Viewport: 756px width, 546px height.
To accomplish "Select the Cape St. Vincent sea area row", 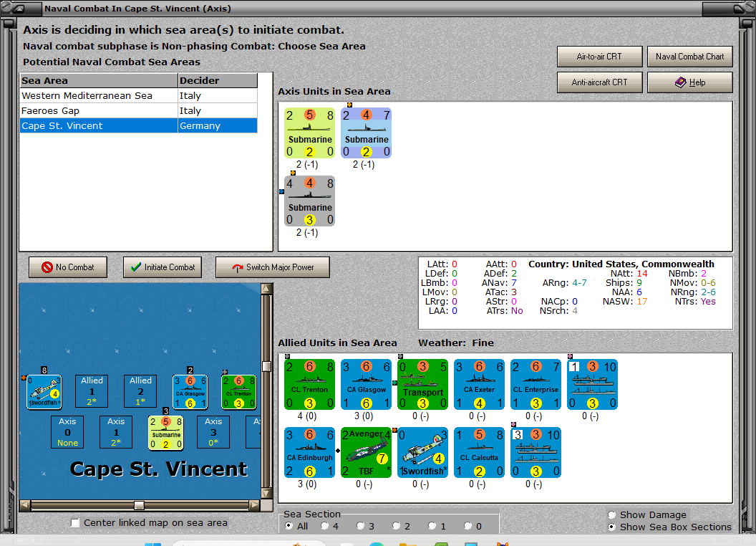I will (139, 125).
